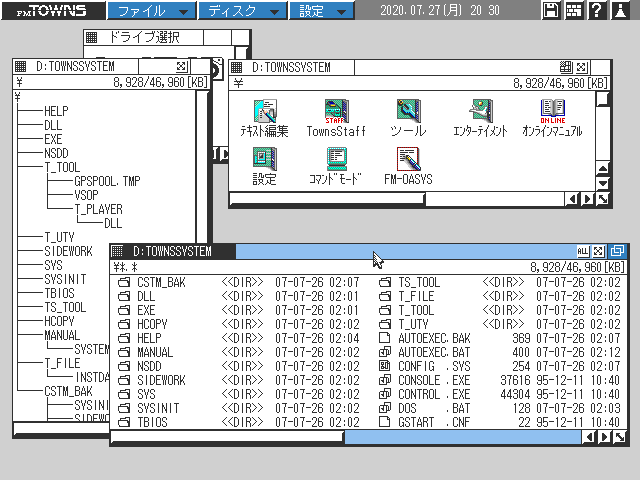Click the right arrow of file list horizontal scrollbar
Viewport: 640px width, 480px height.
[x=604, y=437]
